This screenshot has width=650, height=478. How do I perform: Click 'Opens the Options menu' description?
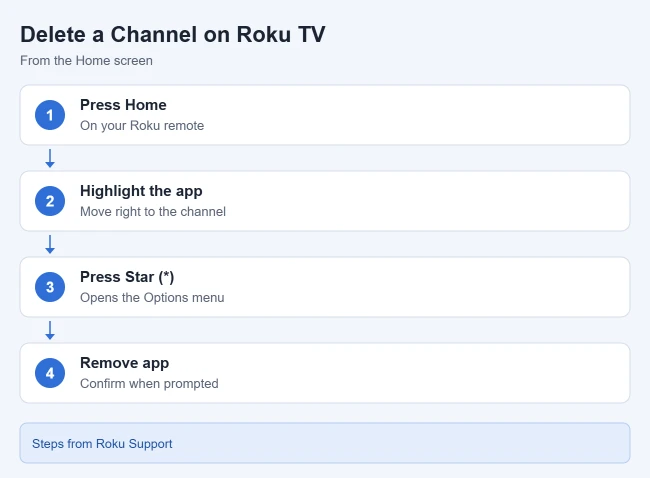pyautogui.click(x=152, y=298)
